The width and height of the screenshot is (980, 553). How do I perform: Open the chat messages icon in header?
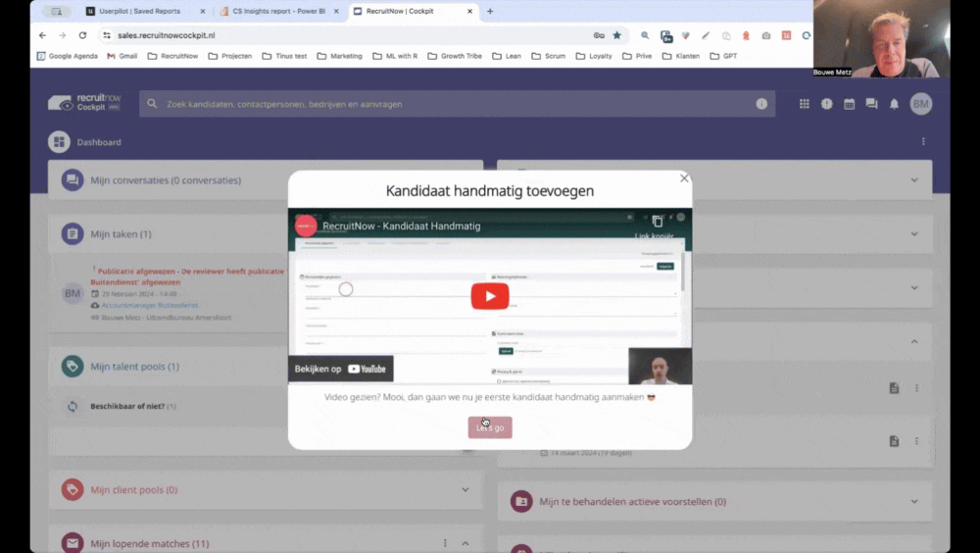coord(871,104)
